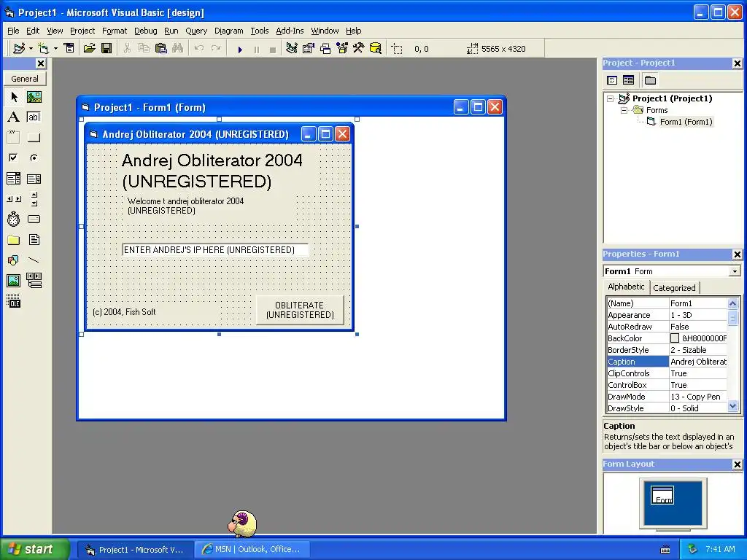The image size is (747, 560).
Task: Select the horizontal scrollbar control tool
Action: pos(14,199)
